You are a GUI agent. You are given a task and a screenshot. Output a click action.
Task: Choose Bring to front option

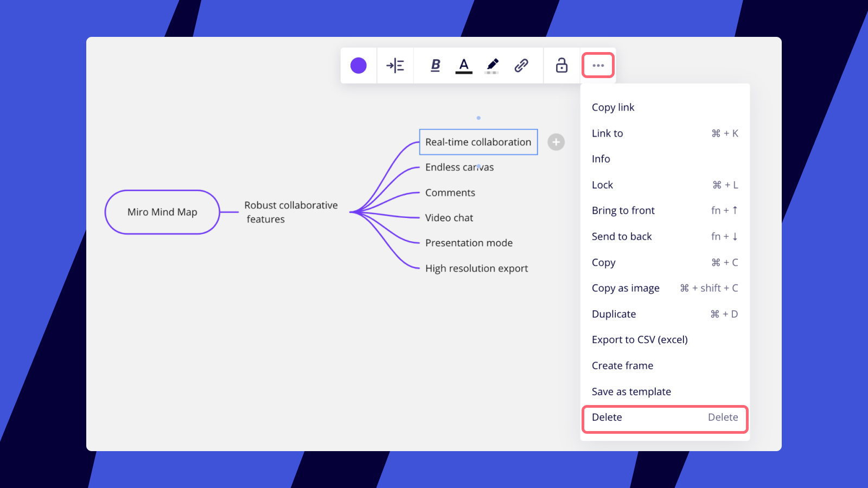(x=623, y=210)
